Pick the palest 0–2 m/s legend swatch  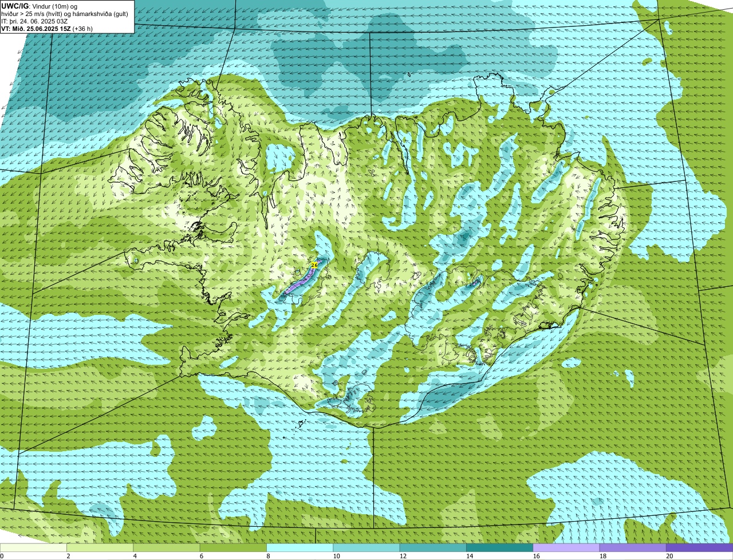(33, 547)
